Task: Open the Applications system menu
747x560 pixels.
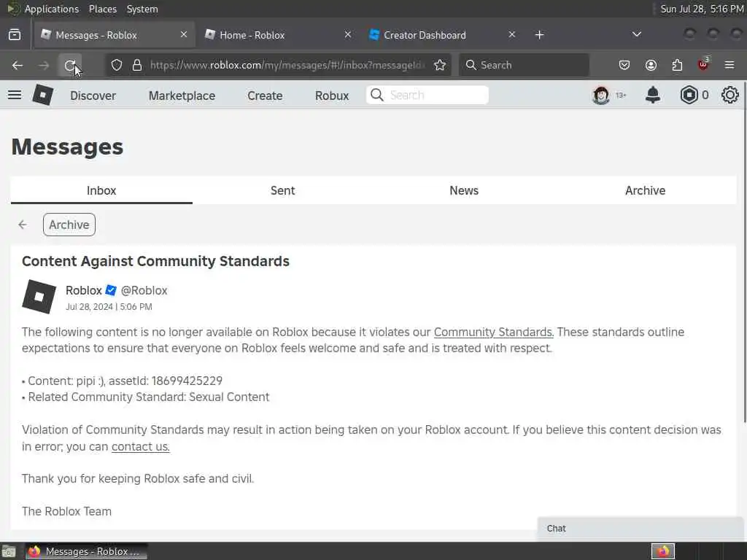Action: (52, 9)
